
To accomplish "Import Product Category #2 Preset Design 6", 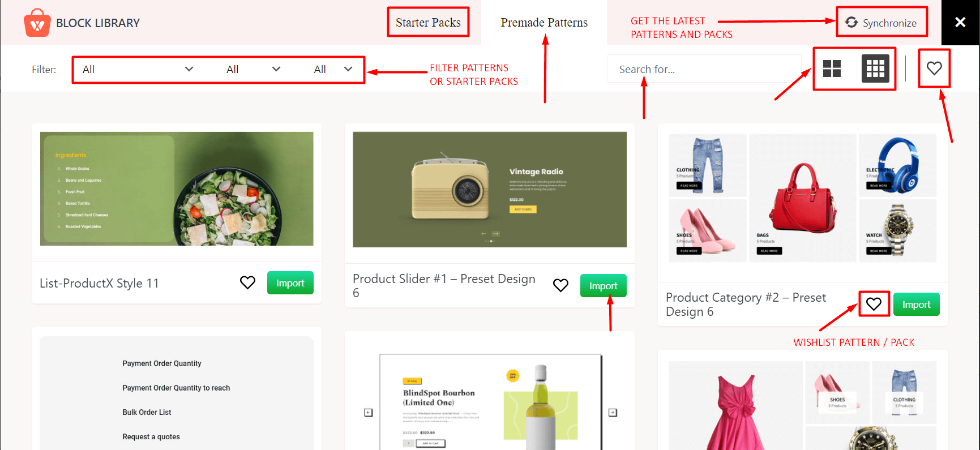I will click(x=916, y=304).
